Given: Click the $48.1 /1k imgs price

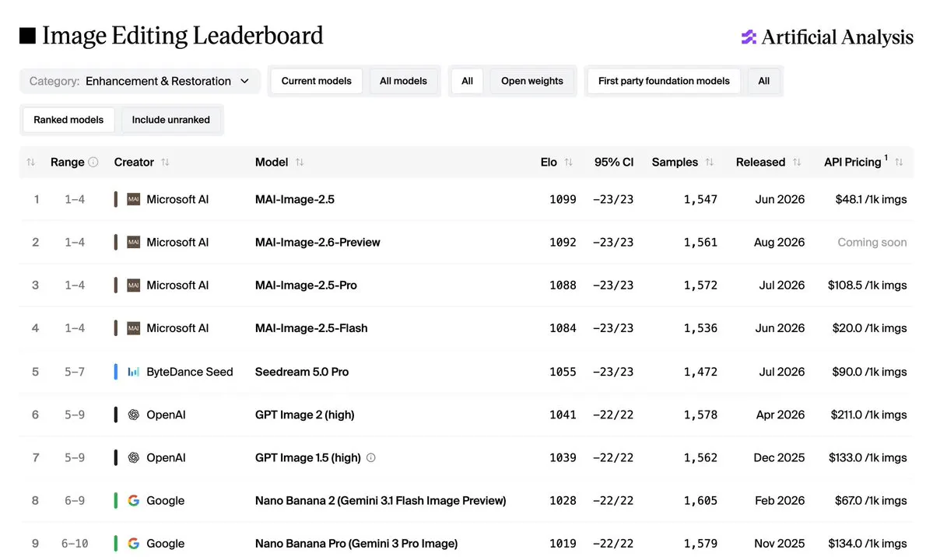Looking at the screenshot, I should pyautogui.click(x=871, y=199).
